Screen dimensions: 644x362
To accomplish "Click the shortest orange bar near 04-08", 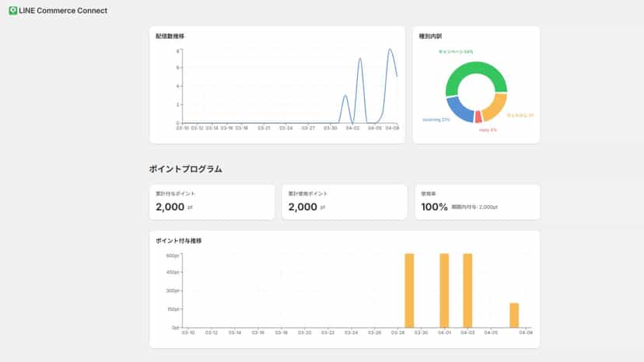I will 514,315.
